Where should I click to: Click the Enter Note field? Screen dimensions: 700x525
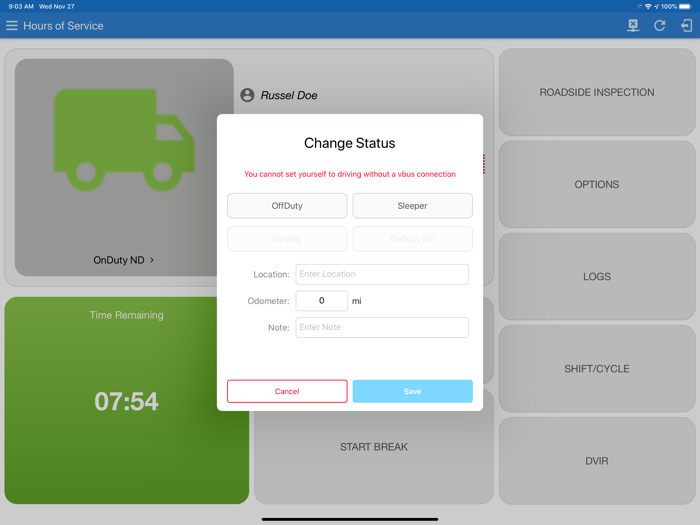click(382, 328)
